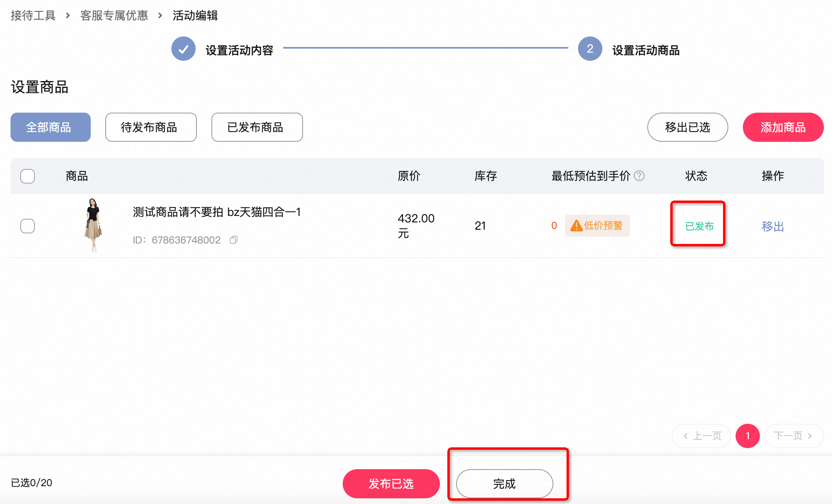This screenshot has height=504, width=832.
Task: Go to next page 下一页
Action: tap(794, 436)
